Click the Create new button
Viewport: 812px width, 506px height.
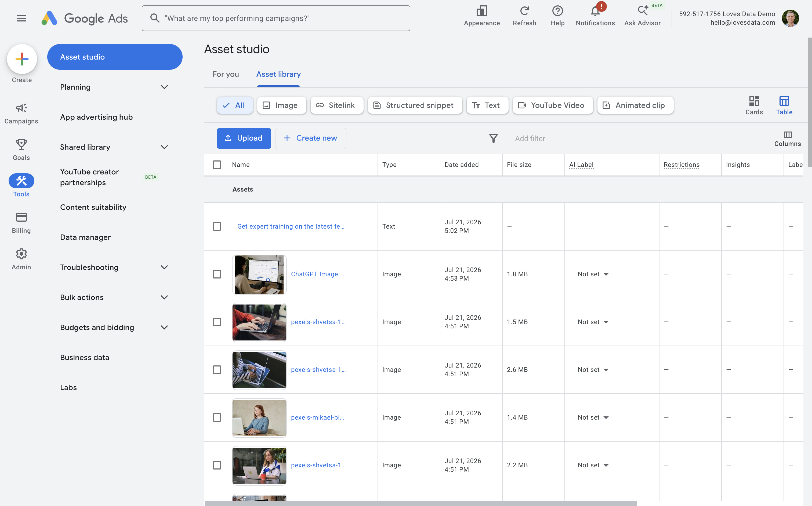311,138
